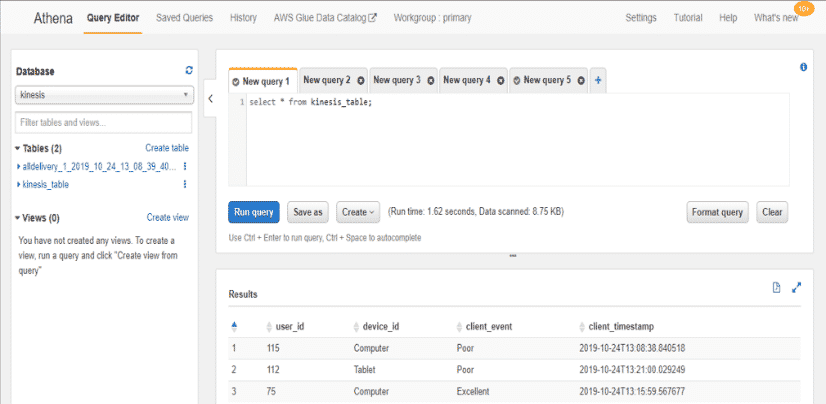Switch to New query 4 tab
The image size is (826, 404).
(x=467, y=80)
